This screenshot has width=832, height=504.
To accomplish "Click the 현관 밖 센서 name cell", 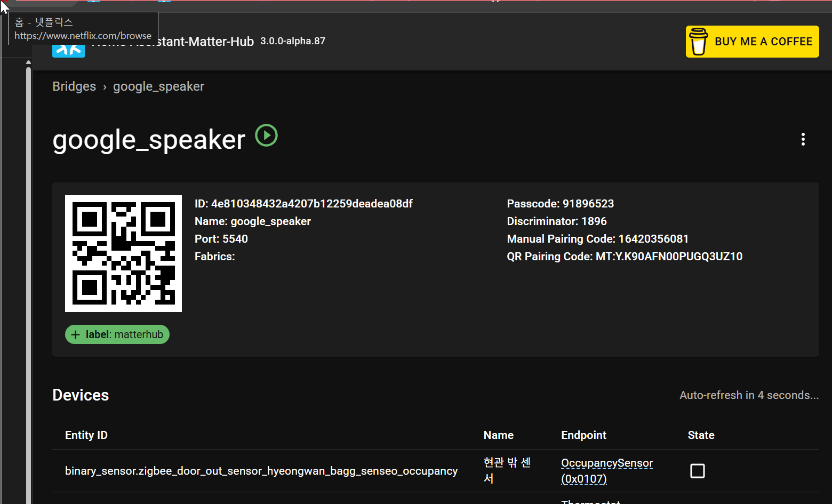I will 507,470.
